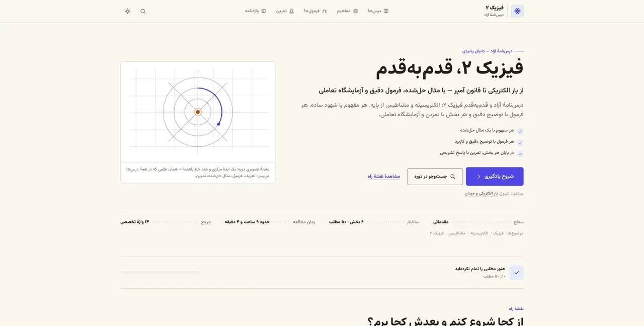Screen dimensions: 644x326
Task: Click the text مقدماتی level value
Action: point(441,222)
